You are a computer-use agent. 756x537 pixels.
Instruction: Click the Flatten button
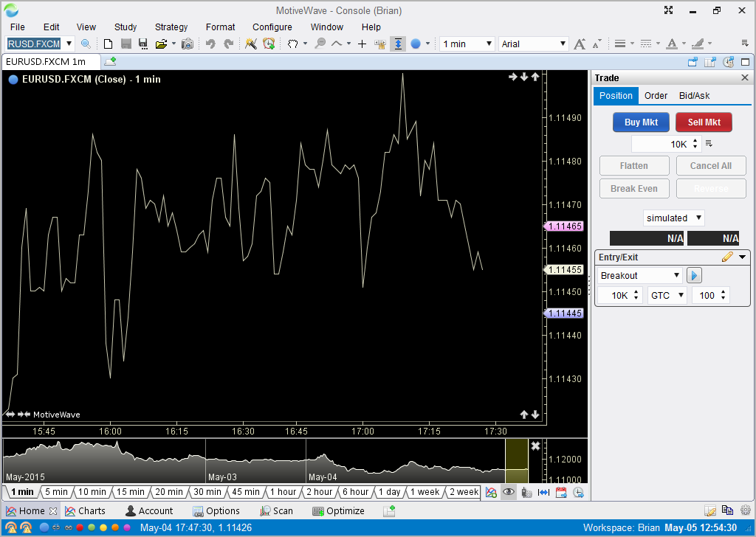(634, 166)
